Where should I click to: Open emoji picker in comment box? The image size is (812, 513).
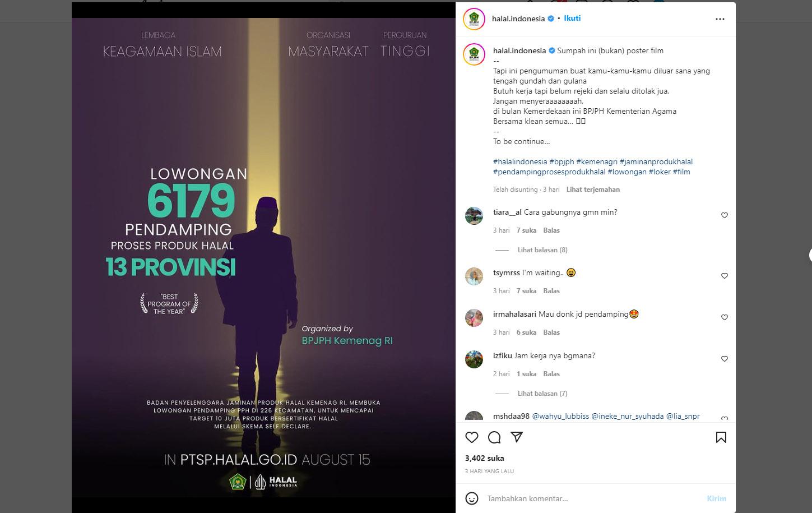coord(472,498)
